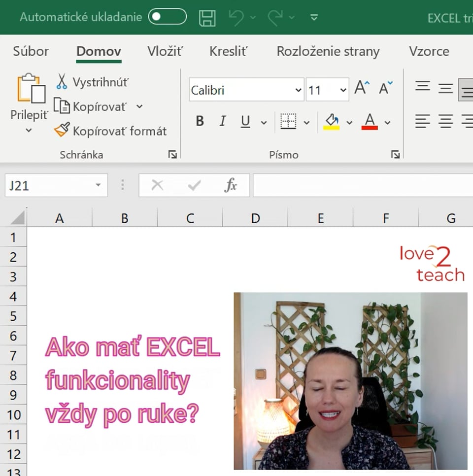The width and height of the screenshot is (473, 476).
Task: Click the align text left icon
Action: pyautogui.click(x=423, y=121)
